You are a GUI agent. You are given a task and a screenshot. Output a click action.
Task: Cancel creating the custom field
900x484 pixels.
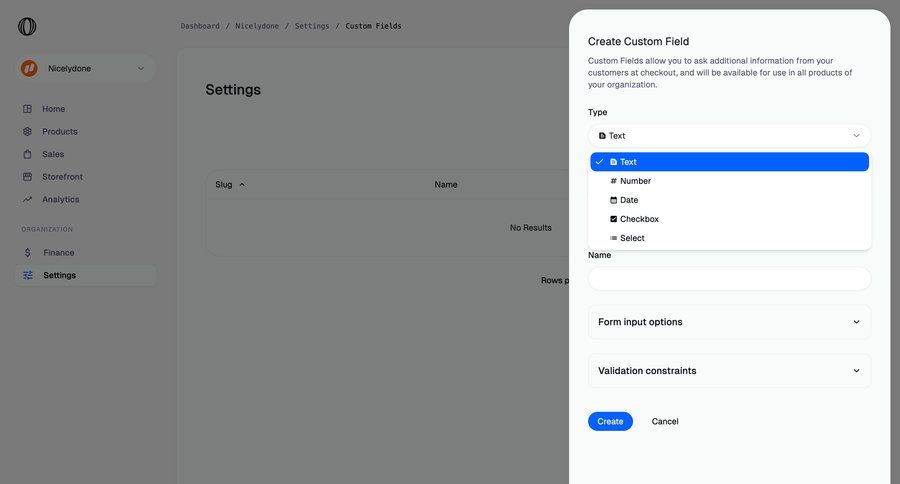[x=665, y=421]
